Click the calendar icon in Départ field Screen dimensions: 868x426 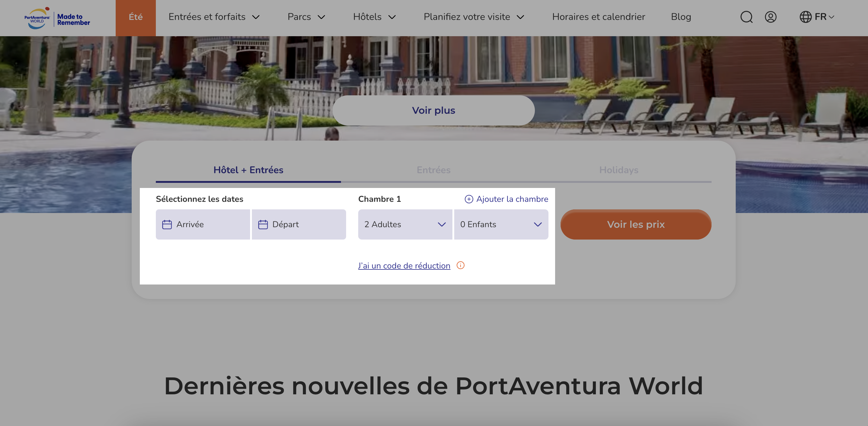pyautogui.click(x=263, y=224)
